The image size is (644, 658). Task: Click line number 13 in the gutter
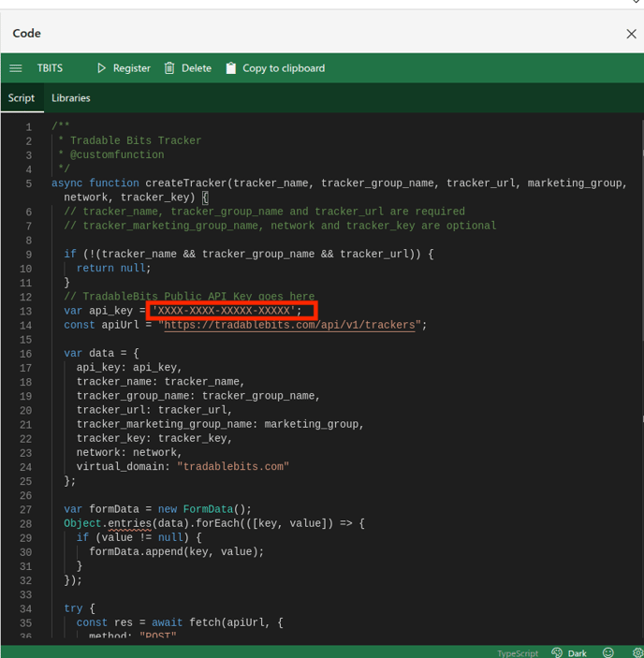tap(25, 311)
